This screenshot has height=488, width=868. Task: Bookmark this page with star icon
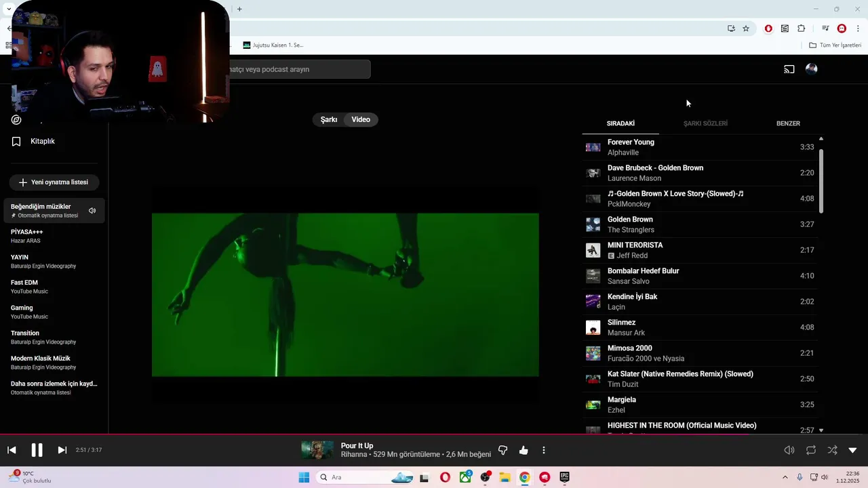pyautogui.click(x=746, y=28)
